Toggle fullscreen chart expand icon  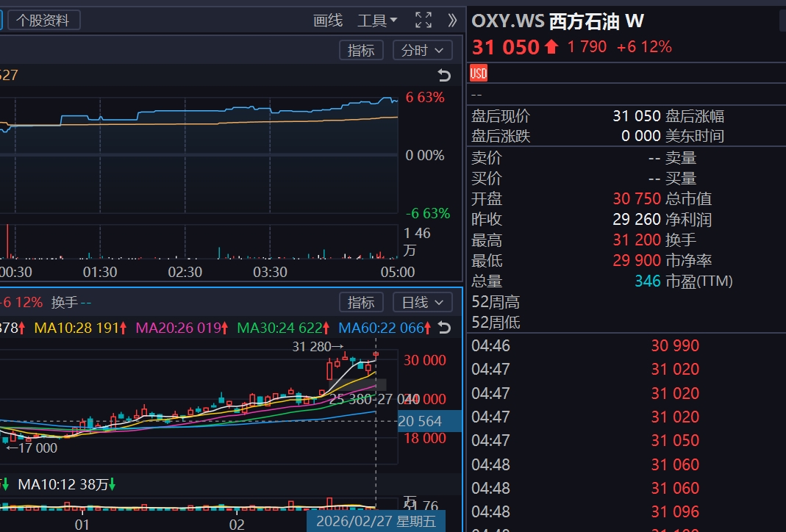tap(424, 20)
